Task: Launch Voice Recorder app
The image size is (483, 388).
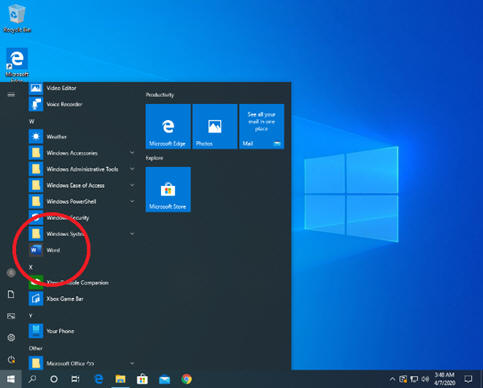Action: pos(82,104)
